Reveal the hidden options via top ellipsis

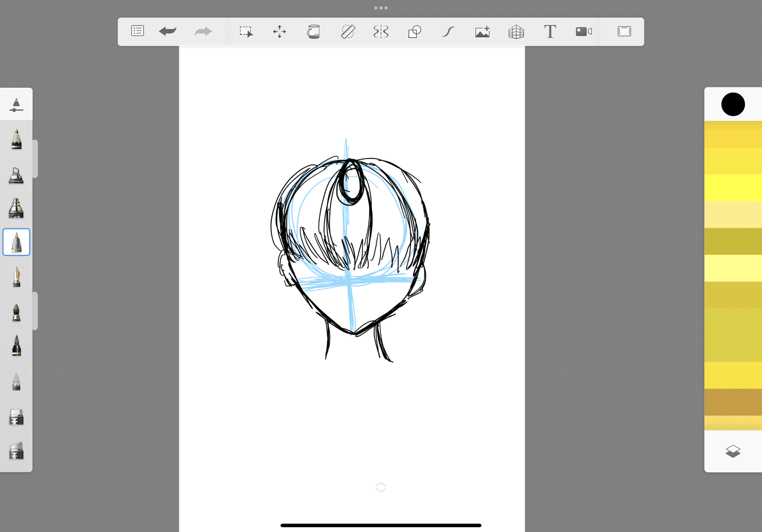pyautogui.click(x=381, y=7)
